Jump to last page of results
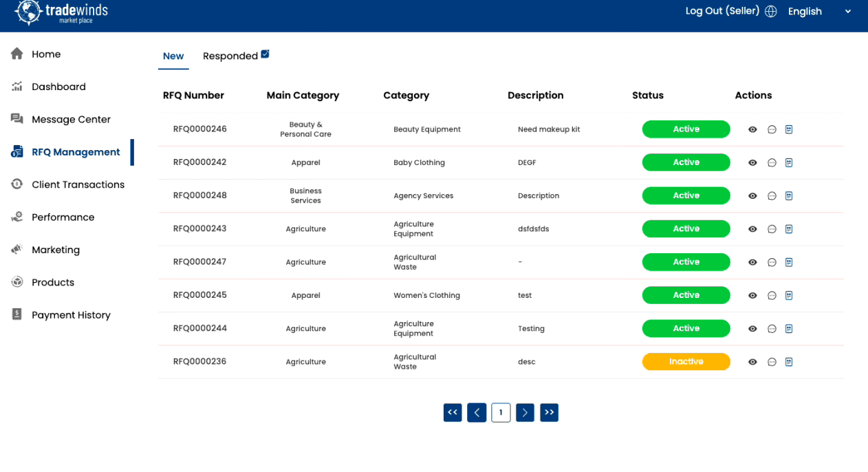Screen dimensions: 868x472 point(549,412)
